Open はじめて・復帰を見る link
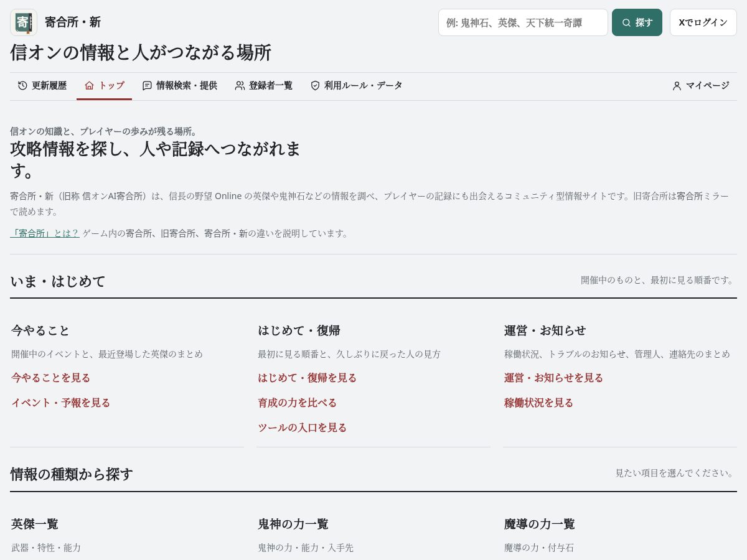 tap(307, 378)
